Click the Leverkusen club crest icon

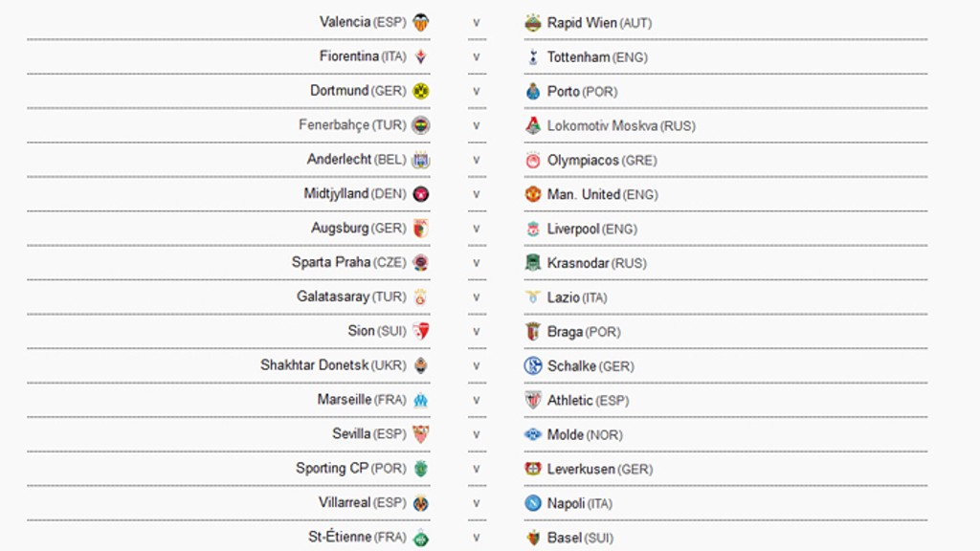[x=533, y=469]
